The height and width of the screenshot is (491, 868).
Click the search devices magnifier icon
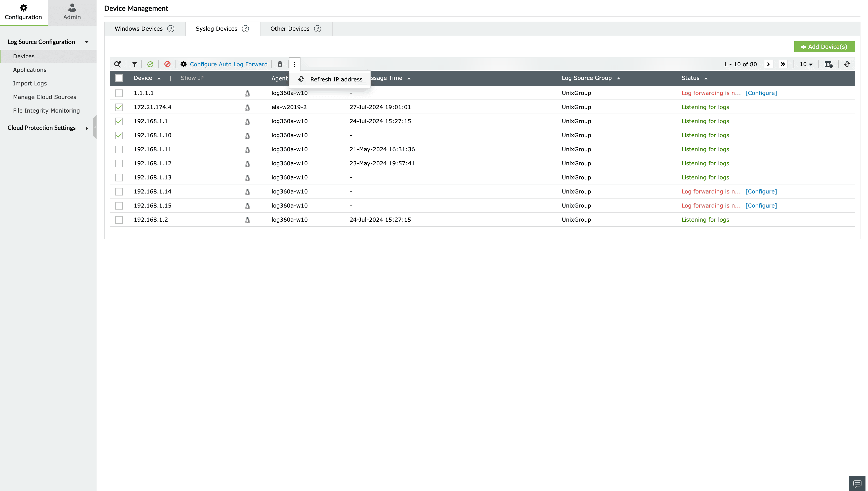click(117, 64)
